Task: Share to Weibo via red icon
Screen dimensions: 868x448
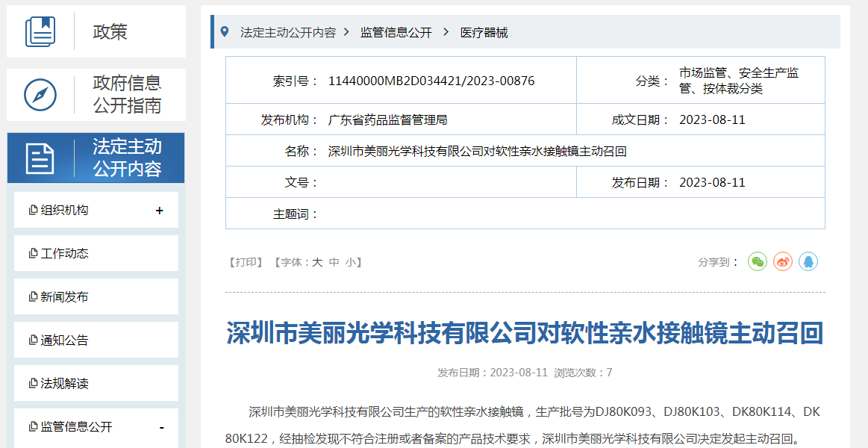Action: pyautogui.click(x=783, y=261)
